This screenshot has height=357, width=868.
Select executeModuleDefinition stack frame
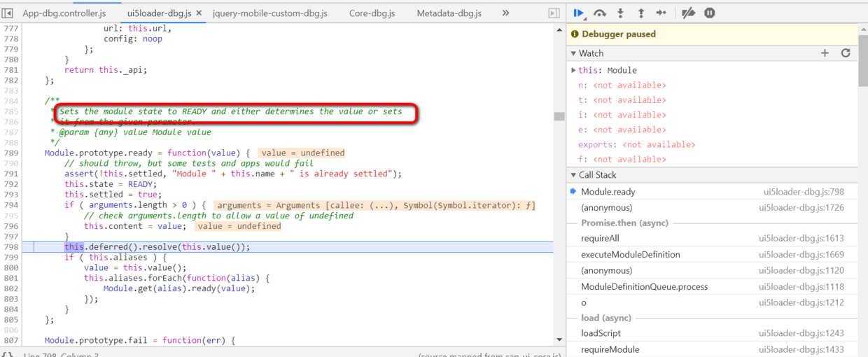click(x=712, y=255)
